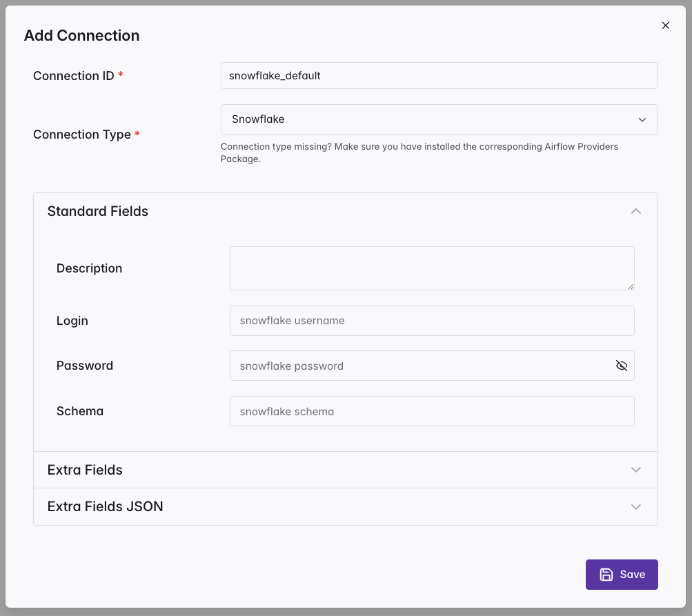Click the 'Connection type missing?' hint text
Image resolution: width=692 pixels, height=616 pixels.
coord(419,152)
